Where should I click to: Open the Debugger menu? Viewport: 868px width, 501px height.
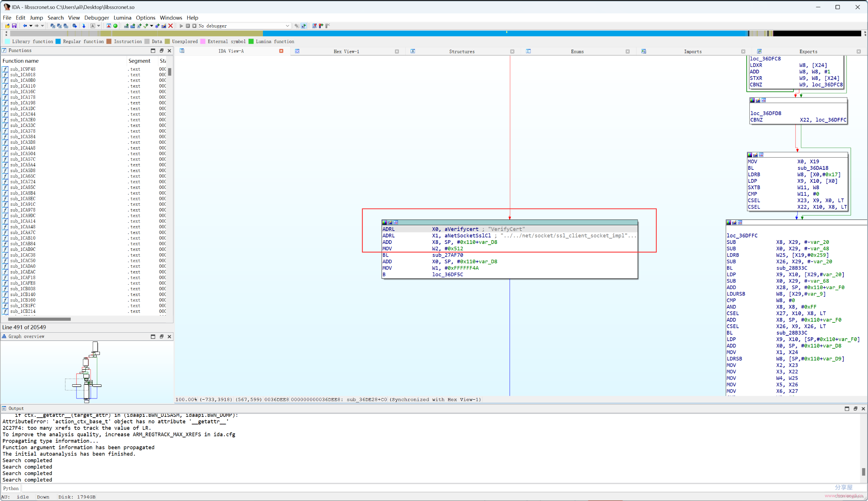tap(96, 18)
